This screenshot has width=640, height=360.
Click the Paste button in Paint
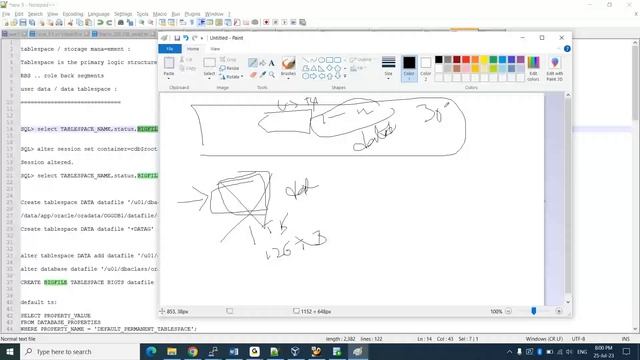point(169,67)
